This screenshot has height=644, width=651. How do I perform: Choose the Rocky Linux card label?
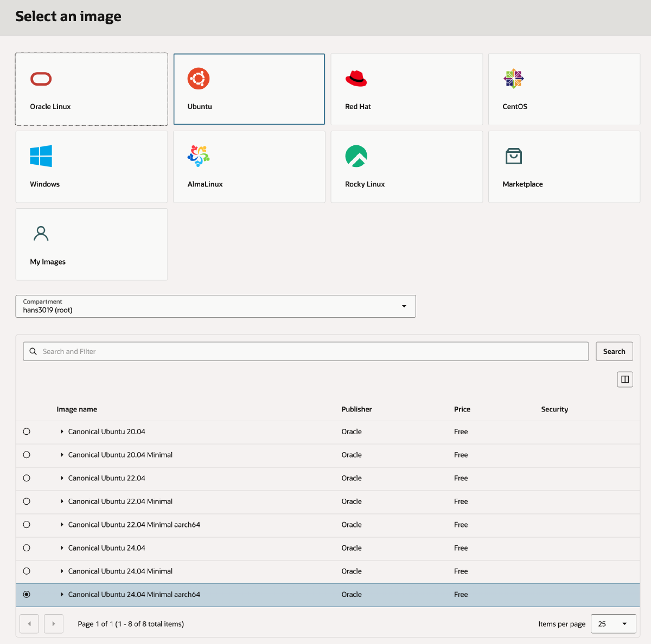[365, 184]
